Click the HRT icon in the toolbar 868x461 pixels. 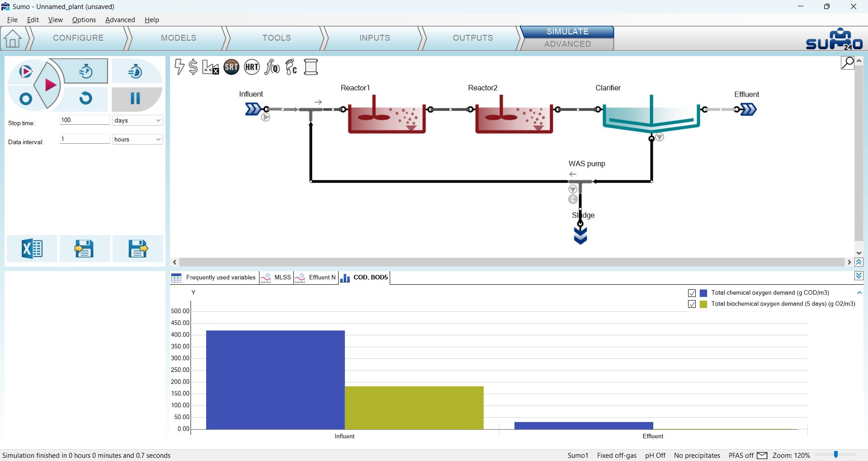coord(252,67)
